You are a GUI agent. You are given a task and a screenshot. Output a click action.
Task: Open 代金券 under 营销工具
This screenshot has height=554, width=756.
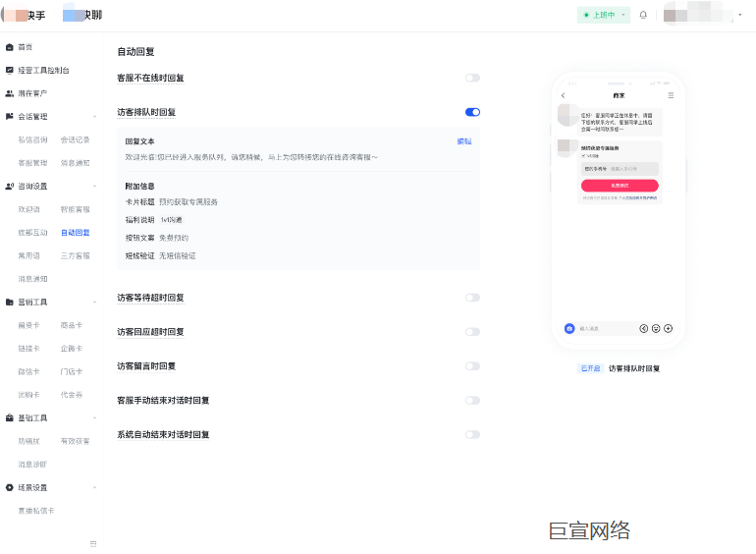[72, 395]
